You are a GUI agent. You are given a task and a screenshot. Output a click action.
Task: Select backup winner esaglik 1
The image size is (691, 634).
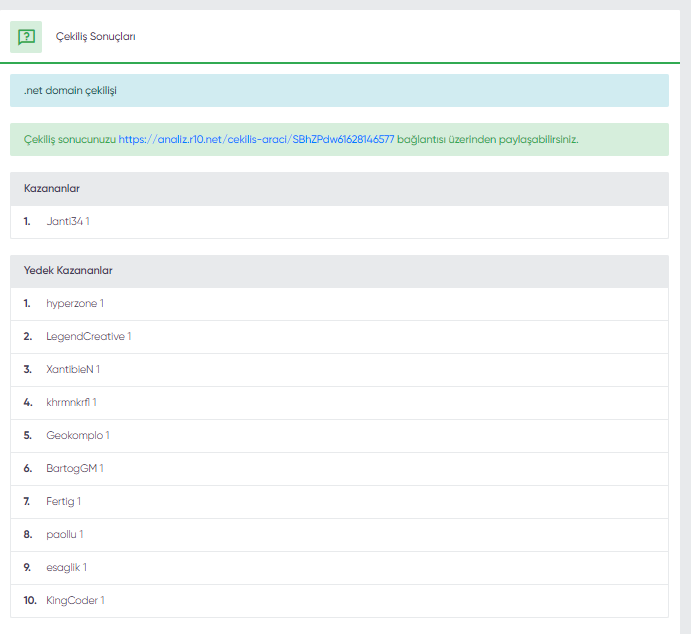point(339,568)
